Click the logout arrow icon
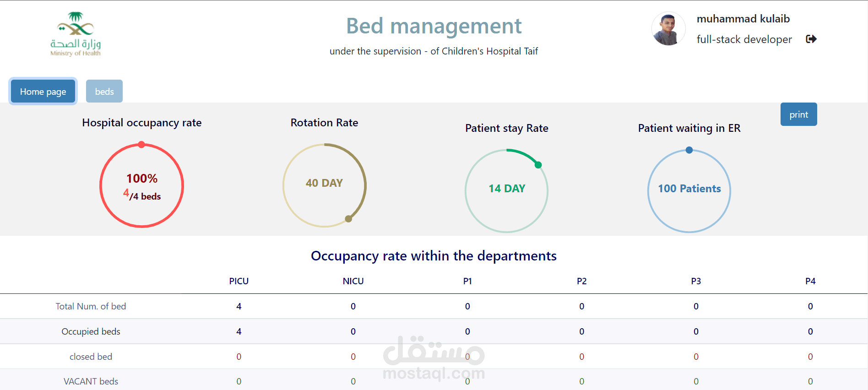 811,39
